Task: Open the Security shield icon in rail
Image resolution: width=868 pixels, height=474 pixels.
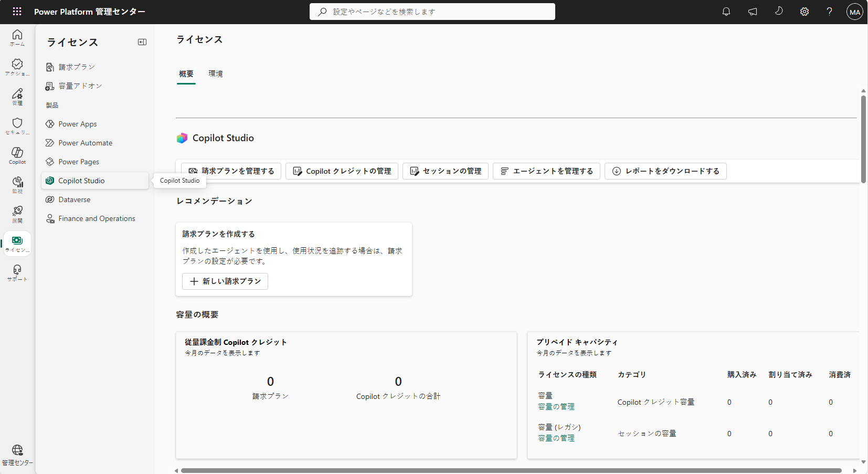Action: coord(17,126)
